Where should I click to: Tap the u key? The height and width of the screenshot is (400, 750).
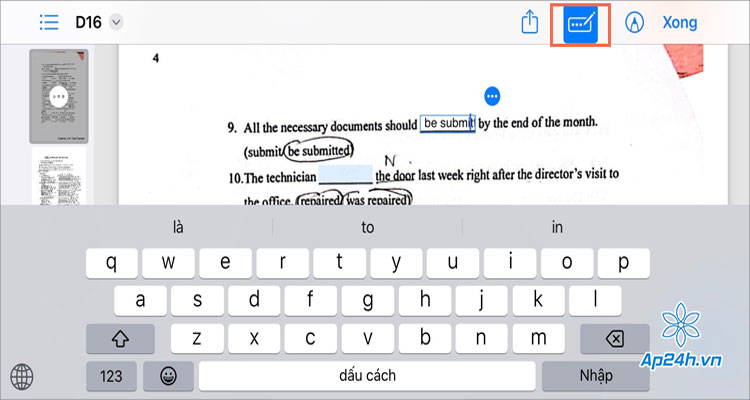(453, 263)
